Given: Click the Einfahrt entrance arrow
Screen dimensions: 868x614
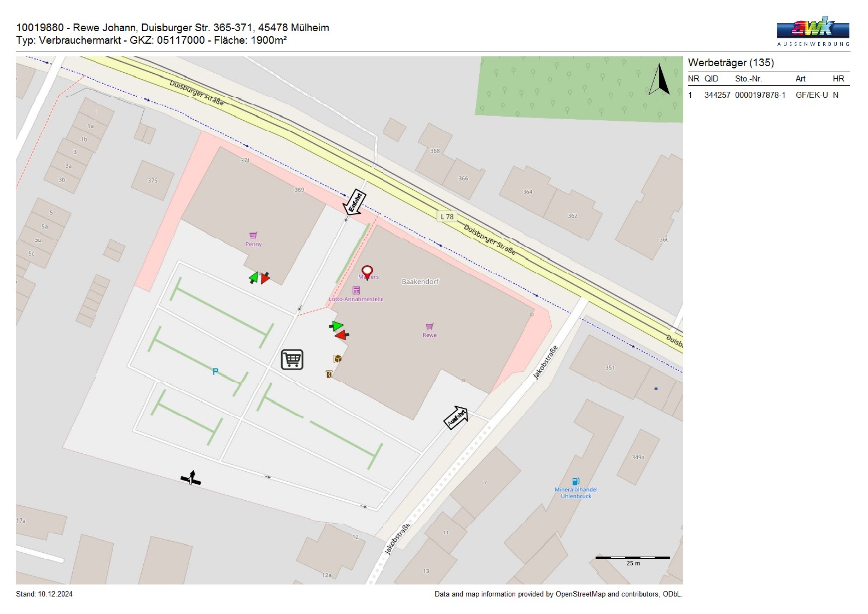Looking at the screenshot, I should [x=354, y=203].
